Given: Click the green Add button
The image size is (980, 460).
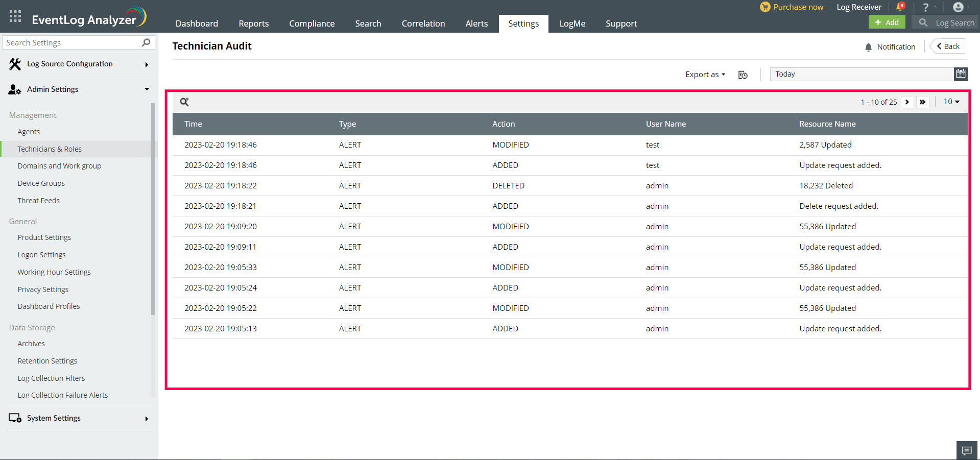Looking at the screenshot, I should 887,22.
